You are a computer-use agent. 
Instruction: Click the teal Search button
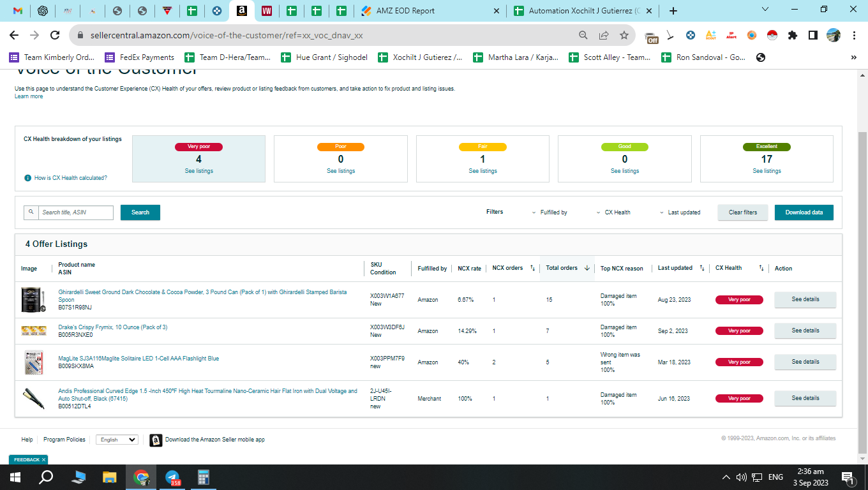click(x=140, y=212)
